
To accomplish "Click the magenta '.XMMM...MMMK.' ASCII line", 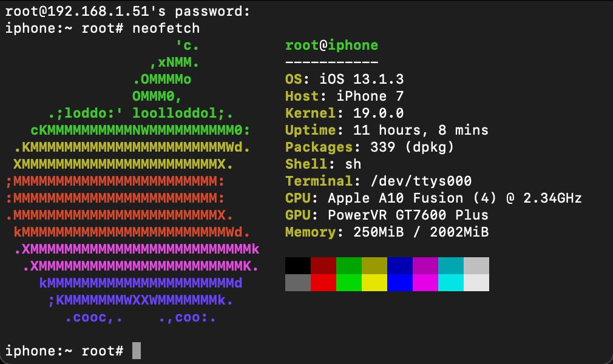I will click(140, 266).
